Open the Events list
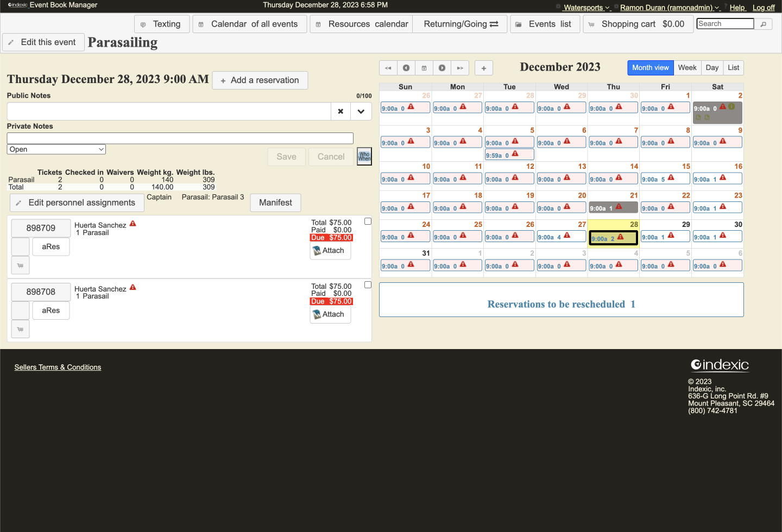The height and width of the screenshot is (532, 782). coord(545,24)
